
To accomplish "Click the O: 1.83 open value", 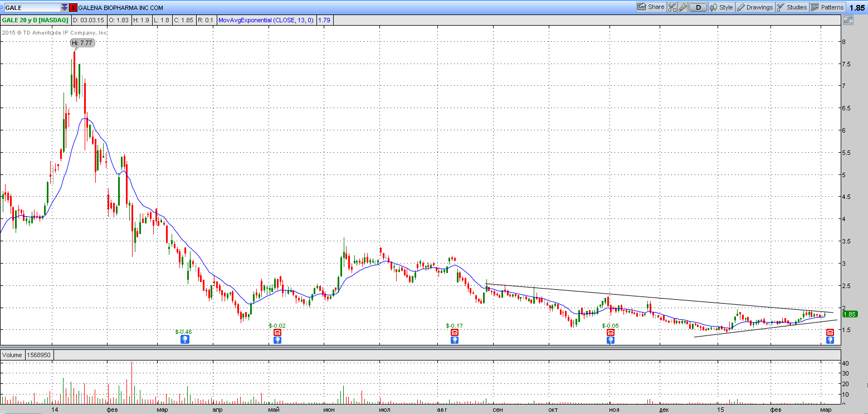I will pyautogui.click(x=118, y=20).
